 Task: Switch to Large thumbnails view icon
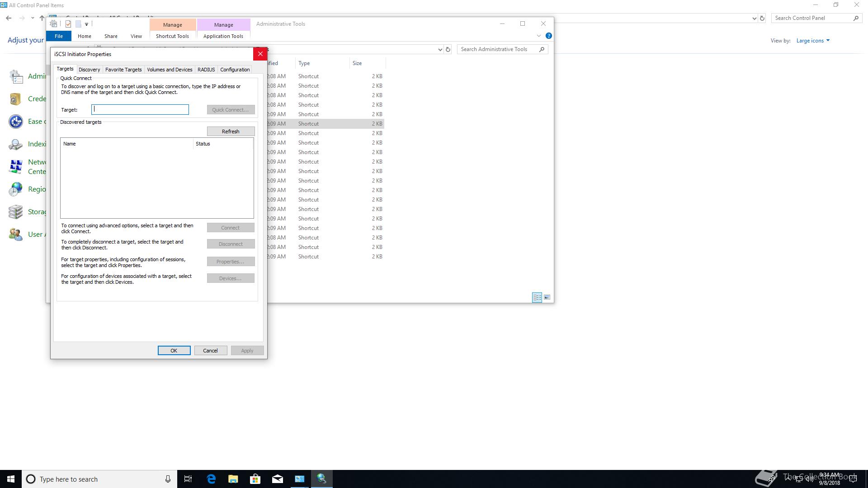547,297
